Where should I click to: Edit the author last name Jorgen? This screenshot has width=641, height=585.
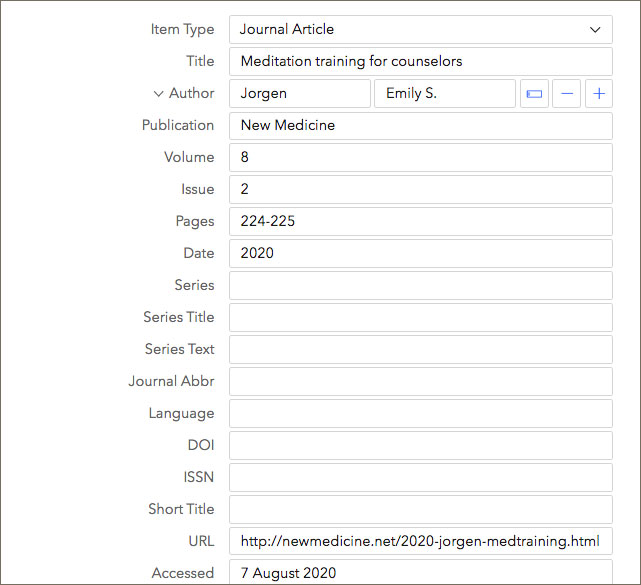click(299, 93)
